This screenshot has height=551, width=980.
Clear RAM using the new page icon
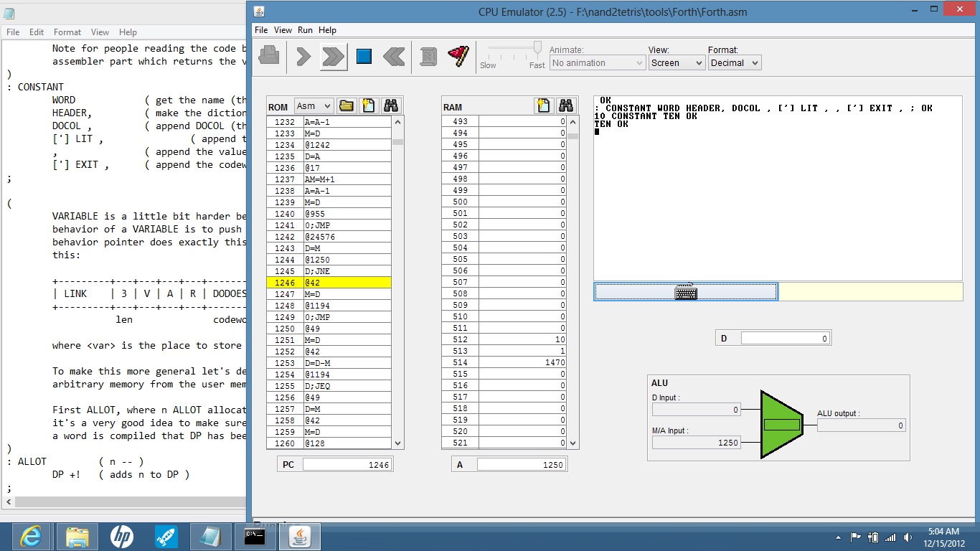(x=543, y=106)
